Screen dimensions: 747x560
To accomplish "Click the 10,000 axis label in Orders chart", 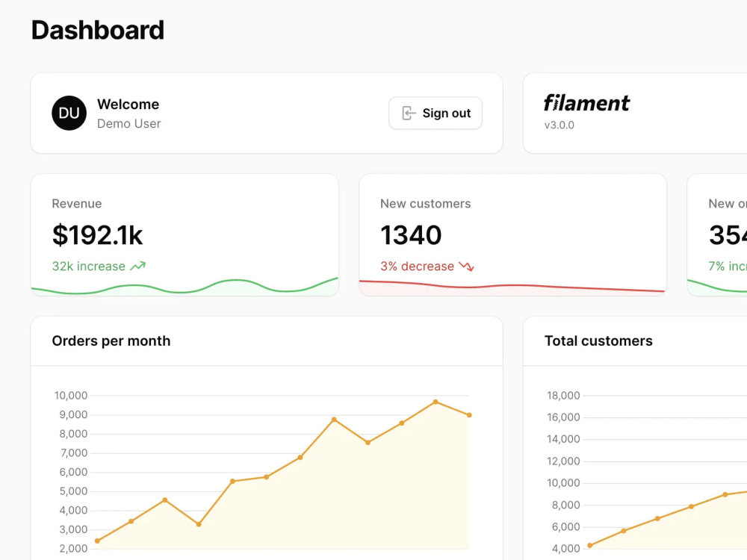I will 71,396.
